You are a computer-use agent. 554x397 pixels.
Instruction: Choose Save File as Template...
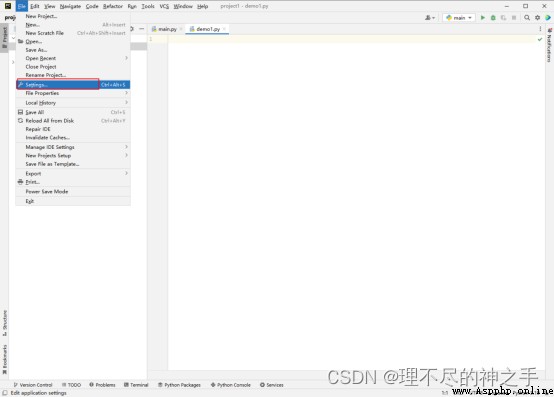click(73, 164)
